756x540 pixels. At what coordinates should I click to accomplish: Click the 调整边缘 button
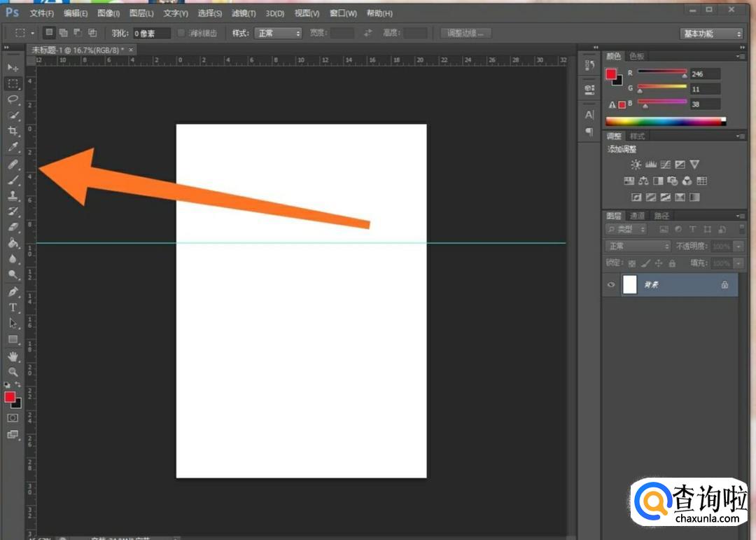point(466,33)
